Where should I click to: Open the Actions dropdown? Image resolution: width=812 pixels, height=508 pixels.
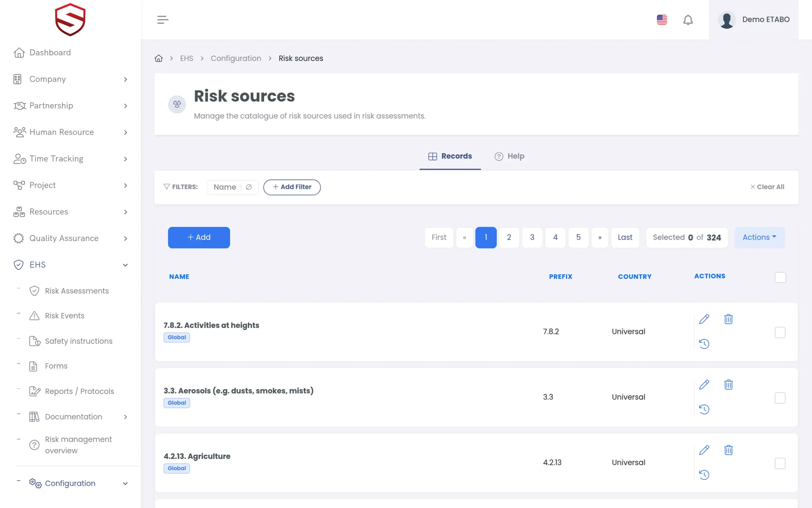pyautogui.click(x=759, y=237)
